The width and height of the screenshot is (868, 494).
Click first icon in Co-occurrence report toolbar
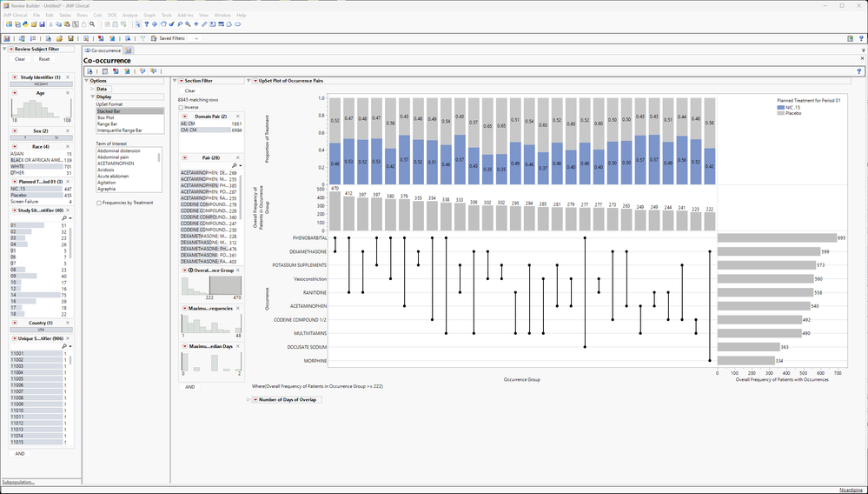(x=89, y=71)
